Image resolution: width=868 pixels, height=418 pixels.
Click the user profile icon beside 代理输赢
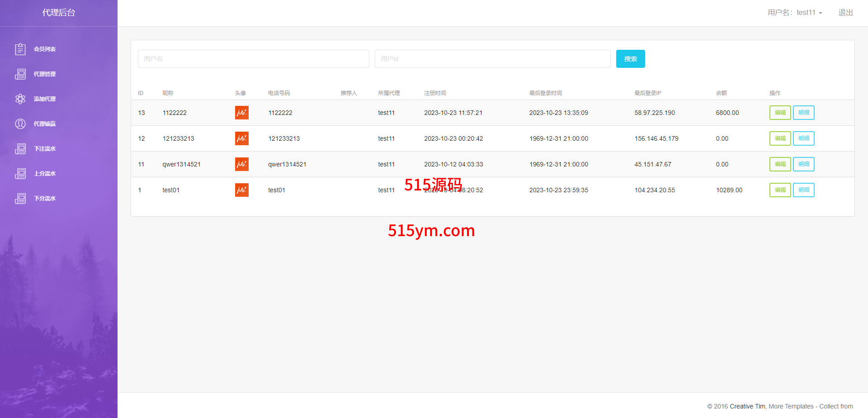coord(20,123)
